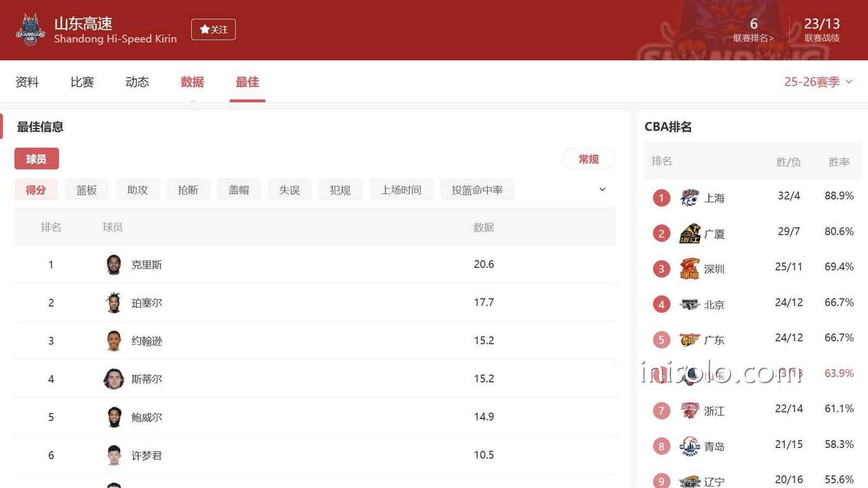Viewport: 868px width, 488px height.
Task: Select the 最佳 tab
Action: point(247,82)
